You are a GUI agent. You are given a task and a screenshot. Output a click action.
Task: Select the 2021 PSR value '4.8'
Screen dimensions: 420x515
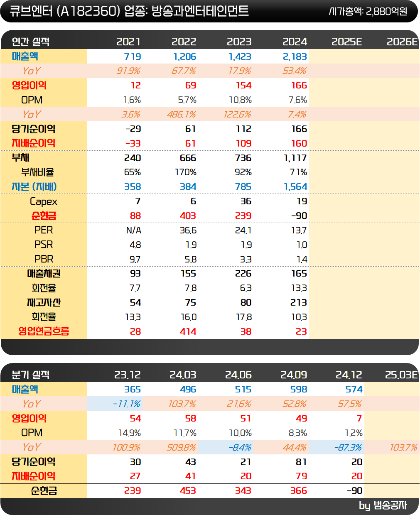click(x=135, y=245)
